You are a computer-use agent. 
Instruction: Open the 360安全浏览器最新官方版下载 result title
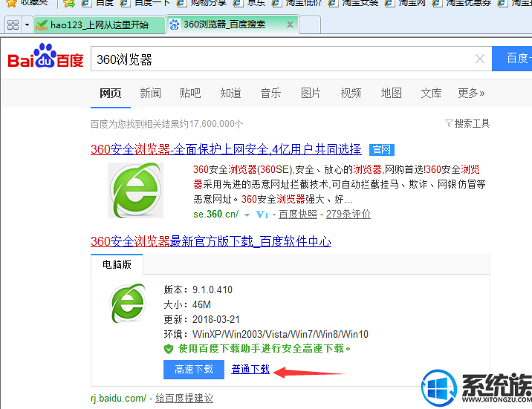pos(211,241)
